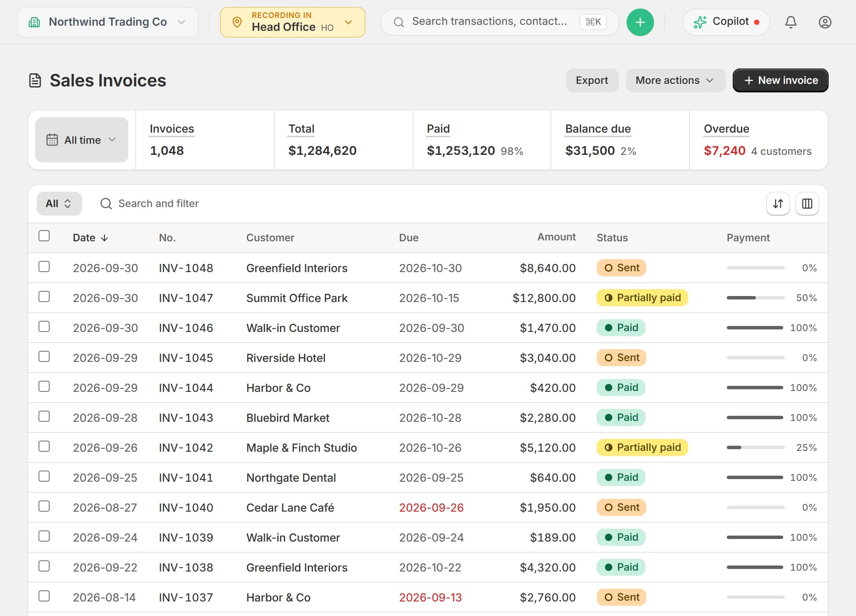Click the 25% payment bar for INV-1042
The height and width of the screenshot is (616, 856).
[755, 447]
